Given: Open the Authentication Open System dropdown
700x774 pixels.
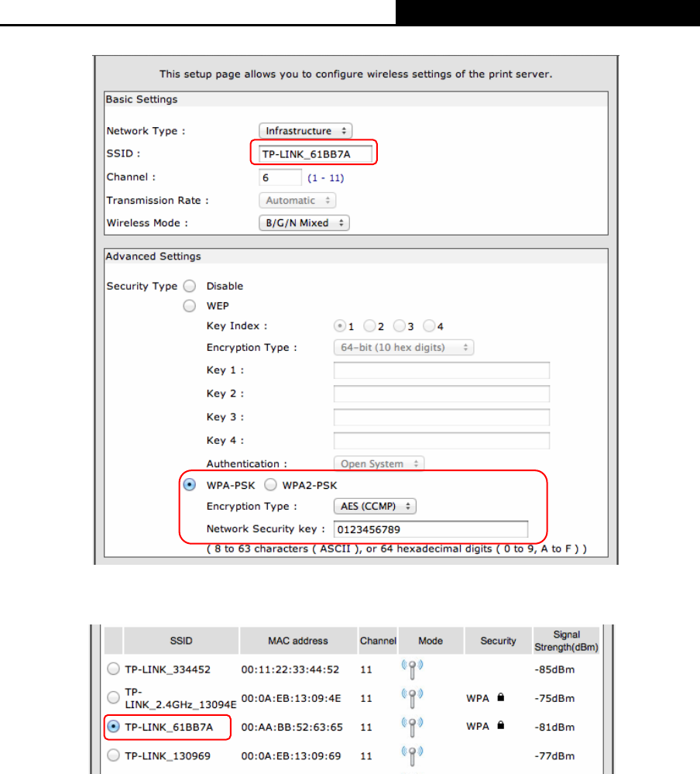Looking at the screenshot, I should pyautogui.click(x=379, y=463).
